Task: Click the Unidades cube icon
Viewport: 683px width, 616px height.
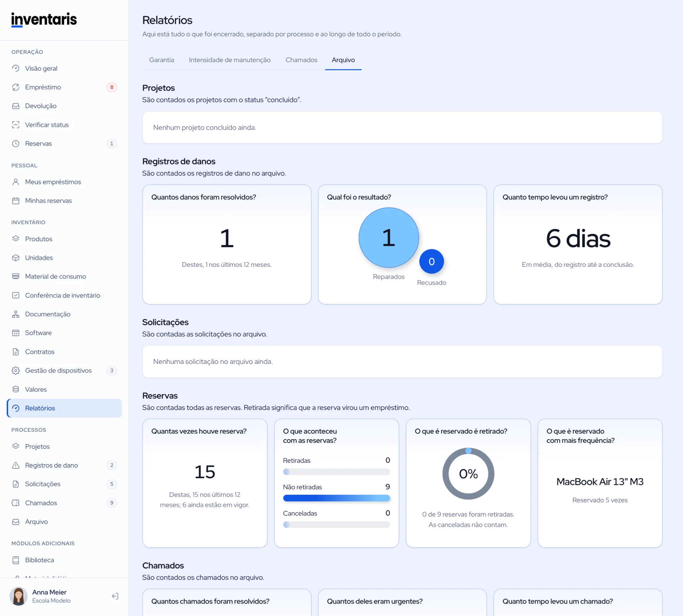Action: [16, 258]
